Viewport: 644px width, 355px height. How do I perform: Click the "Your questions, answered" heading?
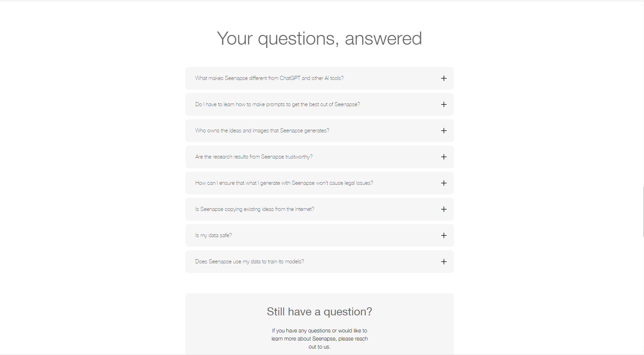click(x=319, y=38)
